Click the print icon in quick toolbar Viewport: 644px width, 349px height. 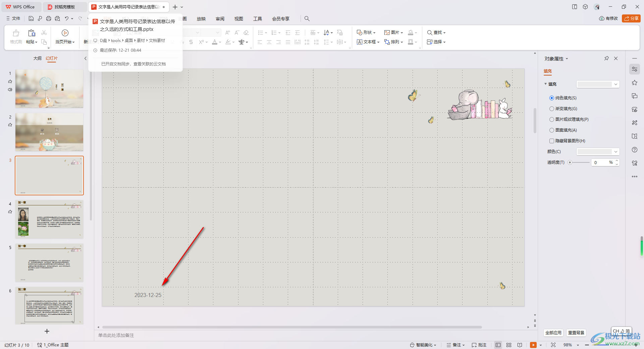click(x=49, y=19)
